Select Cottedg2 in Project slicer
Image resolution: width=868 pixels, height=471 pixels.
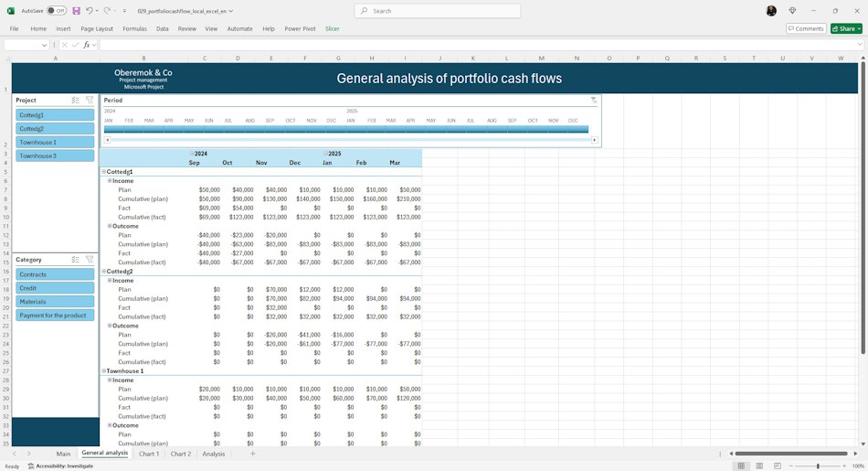coord(55,129)
